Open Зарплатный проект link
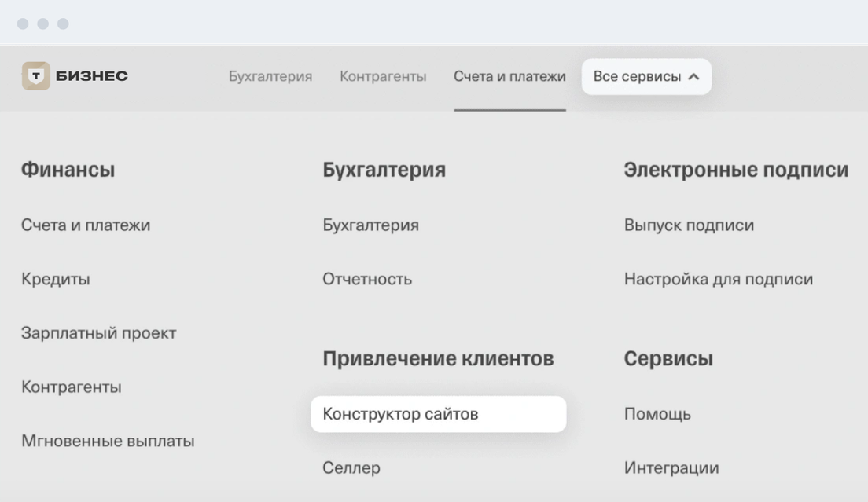Screen dimensions: 868x502 [98, 333]
